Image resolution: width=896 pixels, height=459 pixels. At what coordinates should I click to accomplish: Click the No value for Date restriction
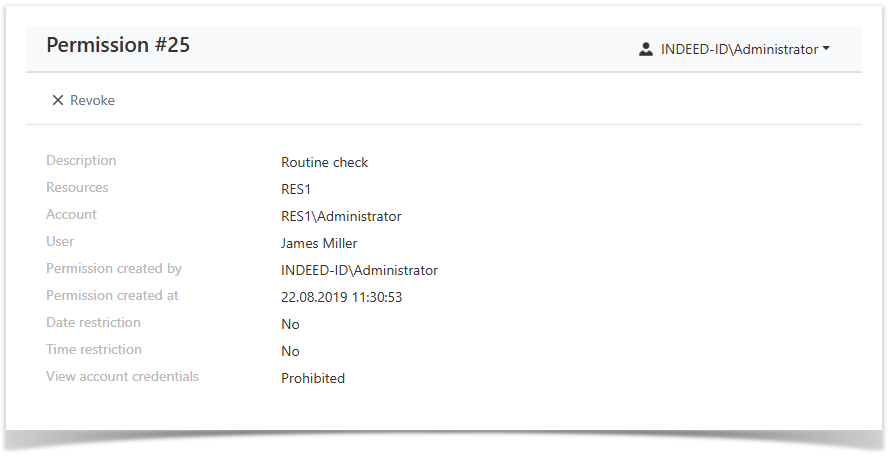tap(290, 324)
